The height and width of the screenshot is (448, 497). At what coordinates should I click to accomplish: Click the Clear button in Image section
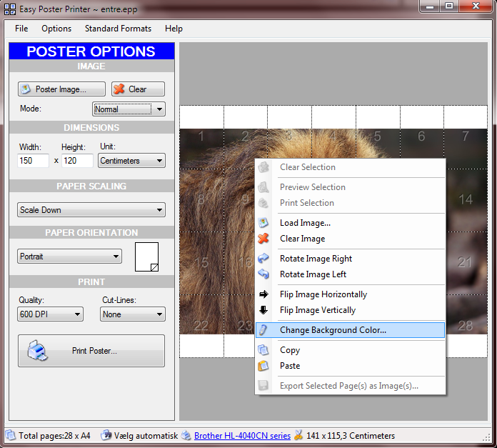tap(138, 89)
